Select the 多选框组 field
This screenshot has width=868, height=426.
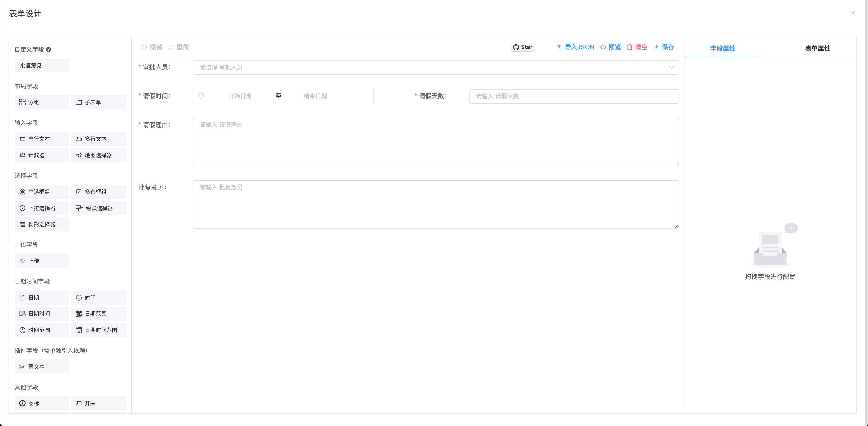coord(98,191)
